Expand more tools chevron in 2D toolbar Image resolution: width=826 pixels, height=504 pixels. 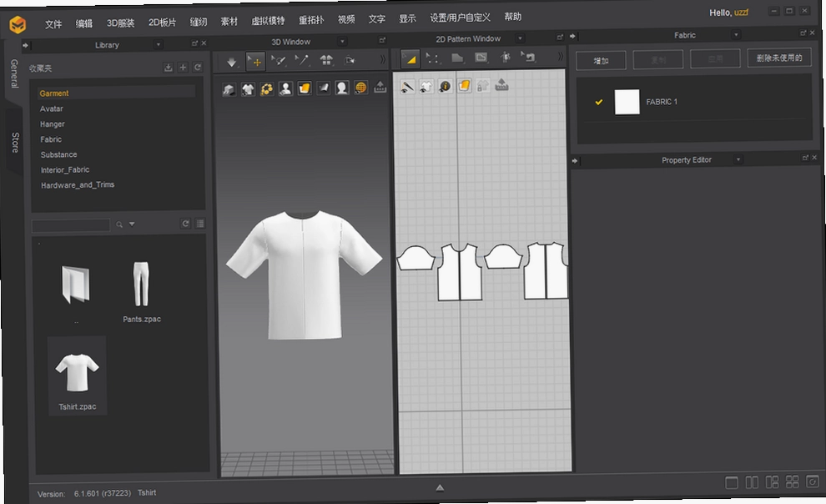click(560, 56)
